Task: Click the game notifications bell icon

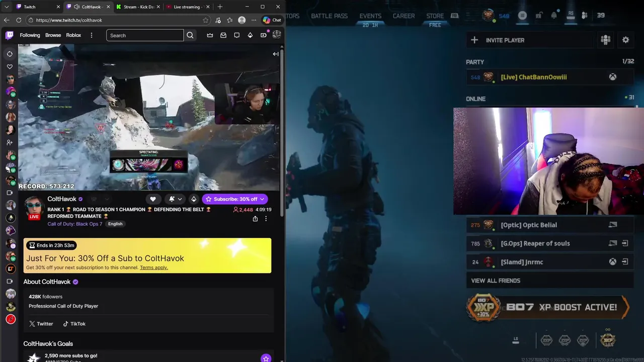Action: (554, 16)
